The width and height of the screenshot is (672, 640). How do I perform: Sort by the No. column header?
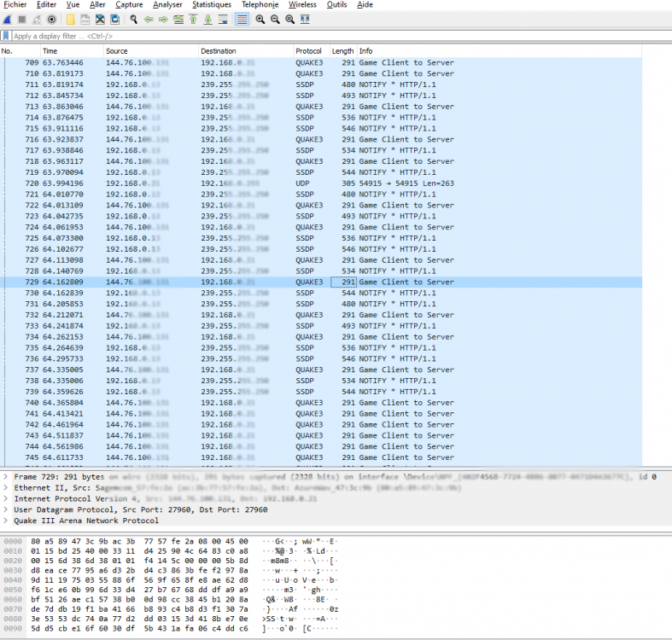tap(20, 51)
